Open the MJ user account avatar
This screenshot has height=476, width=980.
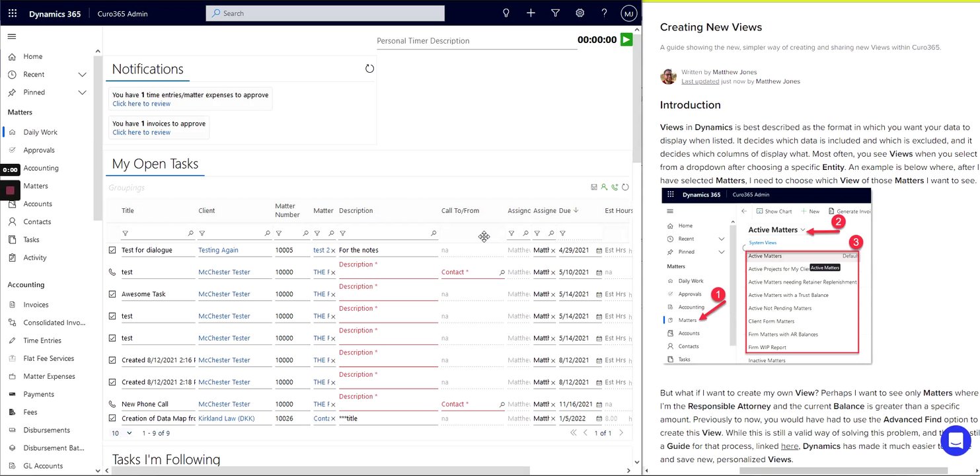[x=628, y=13]
